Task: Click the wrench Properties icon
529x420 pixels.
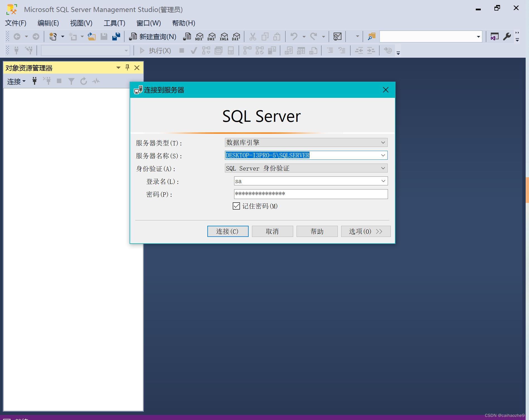Action: [507, 37]
